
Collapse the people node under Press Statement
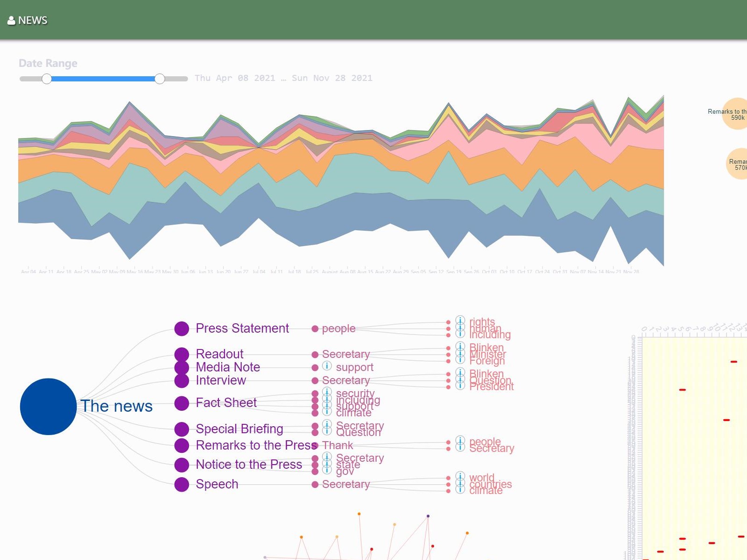315,329
